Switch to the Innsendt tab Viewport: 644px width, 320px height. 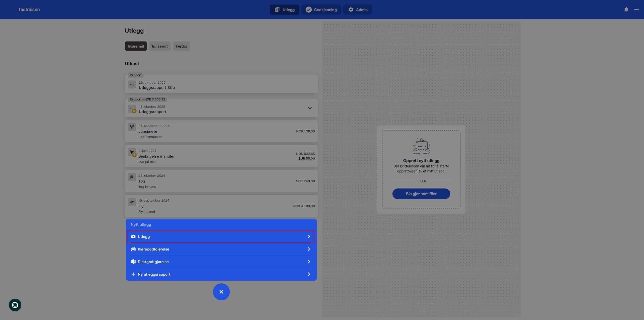click(160, 46)
